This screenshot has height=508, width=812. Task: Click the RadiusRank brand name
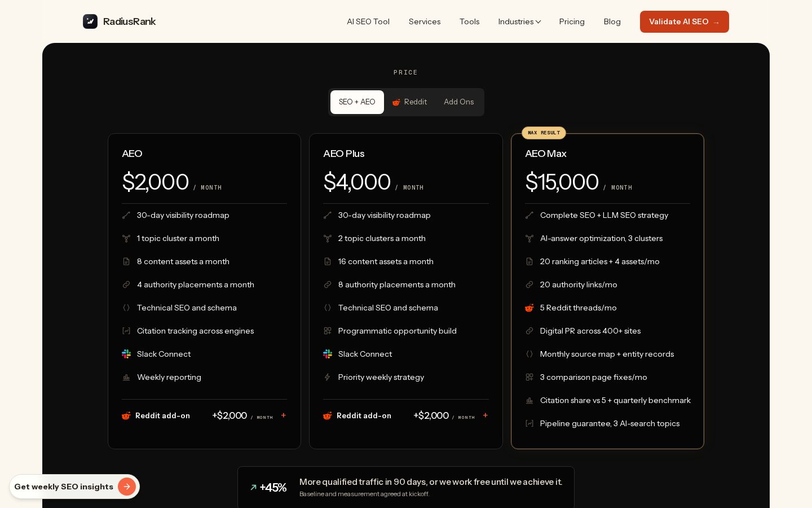(x=129, y=21)
